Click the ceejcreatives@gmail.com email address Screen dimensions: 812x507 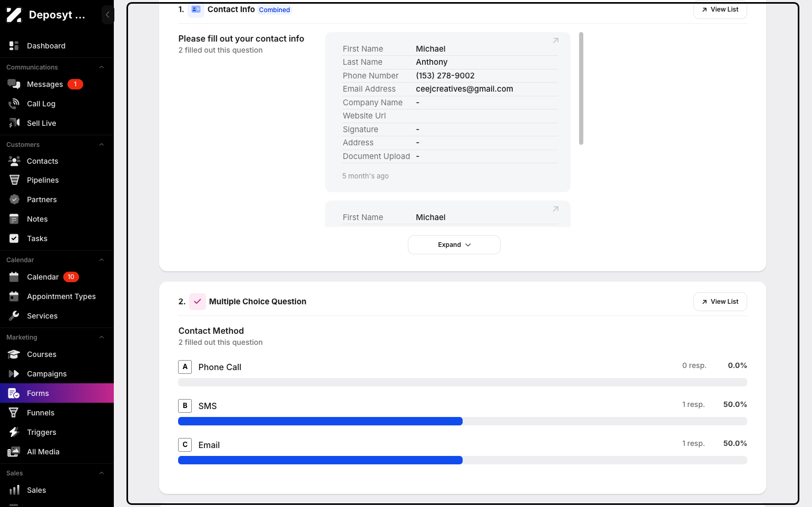[464, 89]
